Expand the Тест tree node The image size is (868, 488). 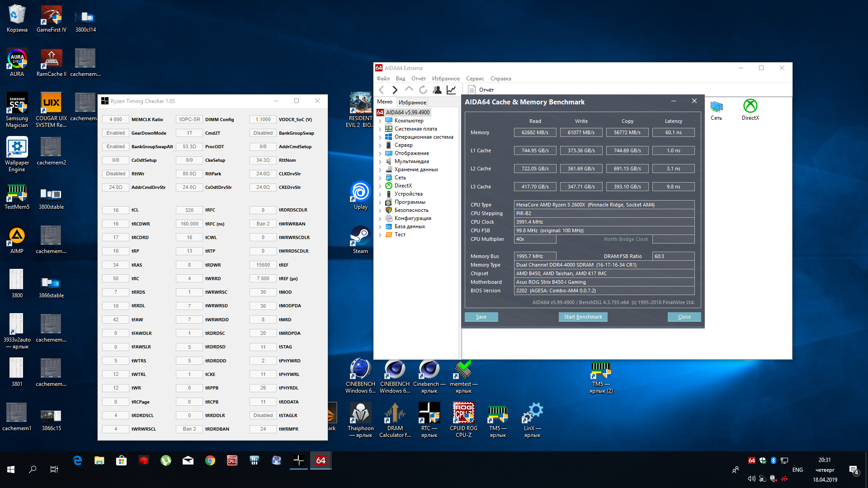click(380, 235)
